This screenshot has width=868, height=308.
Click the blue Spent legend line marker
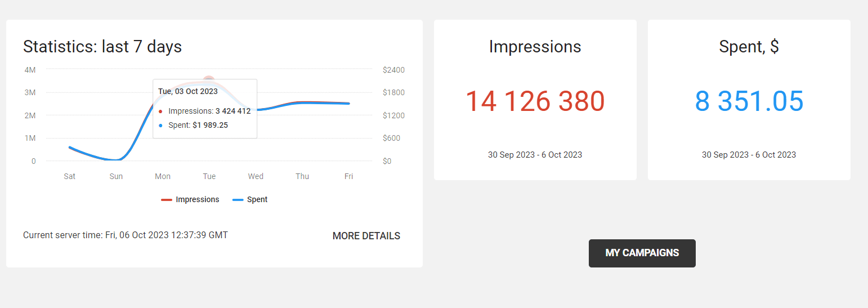point(238,200)
